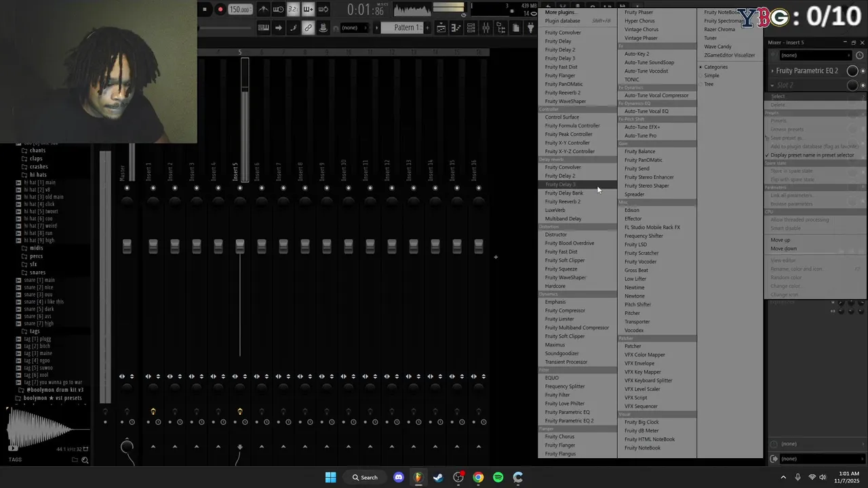868x488 pixels.
Task: Toggle the Slot 2 enable LED
Action: [863, 85]
